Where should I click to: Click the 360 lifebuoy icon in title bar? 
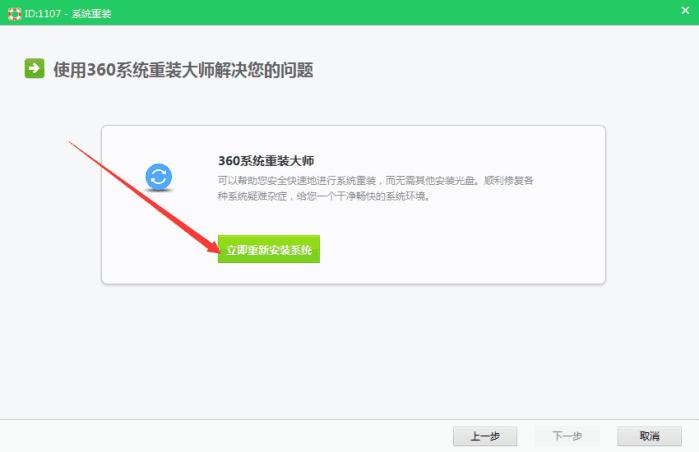click(14, 14)
